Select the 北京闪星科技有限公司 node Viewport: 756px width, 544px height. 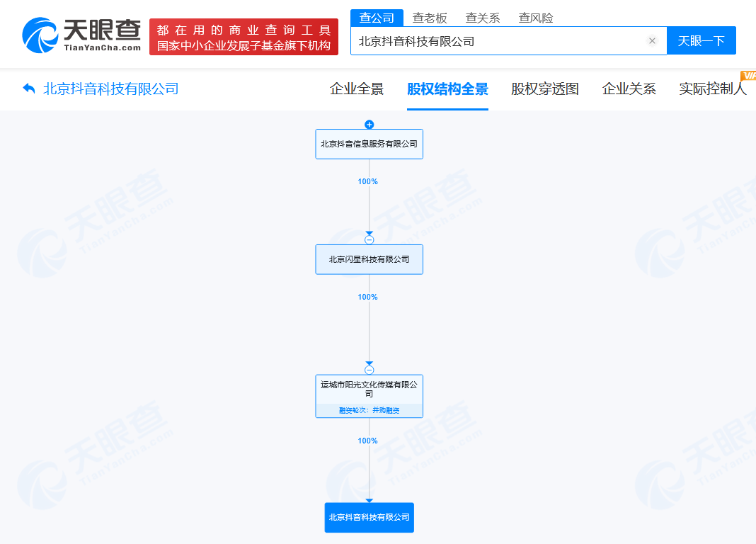click(369, 259)
